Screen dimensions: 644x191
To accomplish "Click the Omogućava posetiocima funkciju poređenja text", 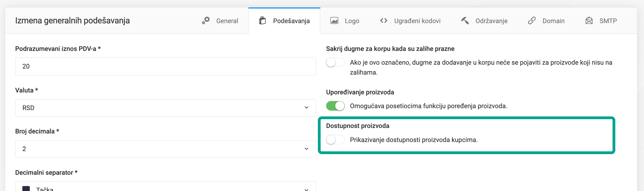I will pyautogui.click(x=429, y=106).
